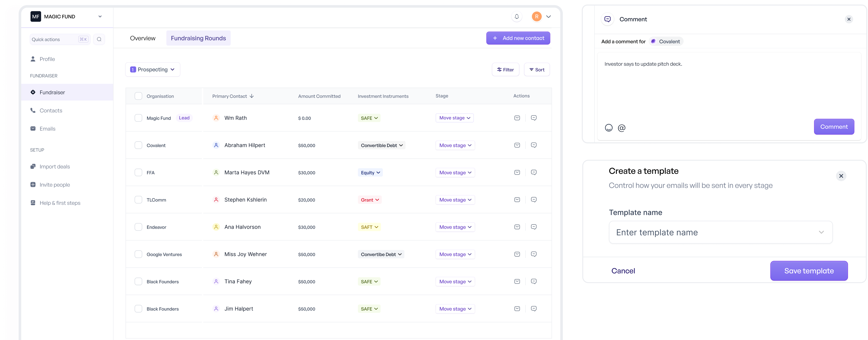The image size is (868, 340).
Task: Toggle checkbox for Covalent row
Action: (138, 145)
